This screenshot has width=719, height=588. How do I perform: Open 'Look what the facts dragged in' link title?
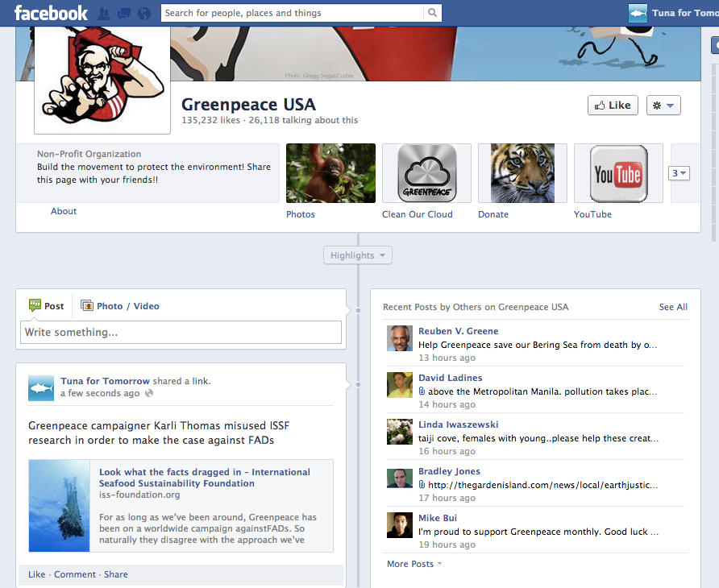[205, 478]
